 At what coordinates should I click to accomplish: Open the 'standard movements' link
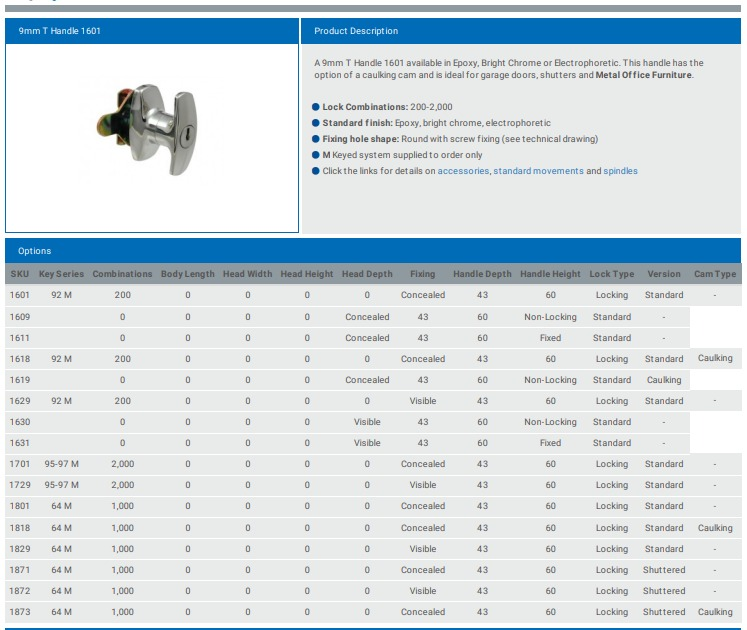pos(538,171)
